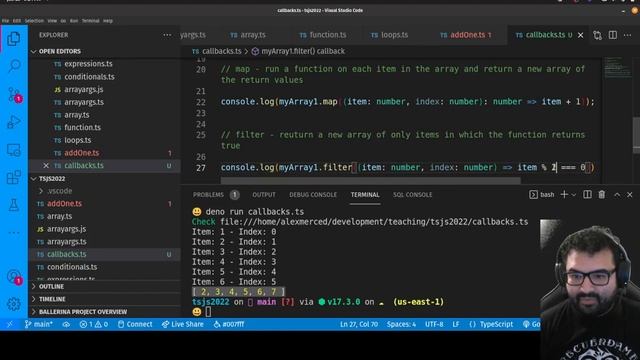Open errors and warnings count in status bar
The image size is (640, 360).
coord(94,324)
